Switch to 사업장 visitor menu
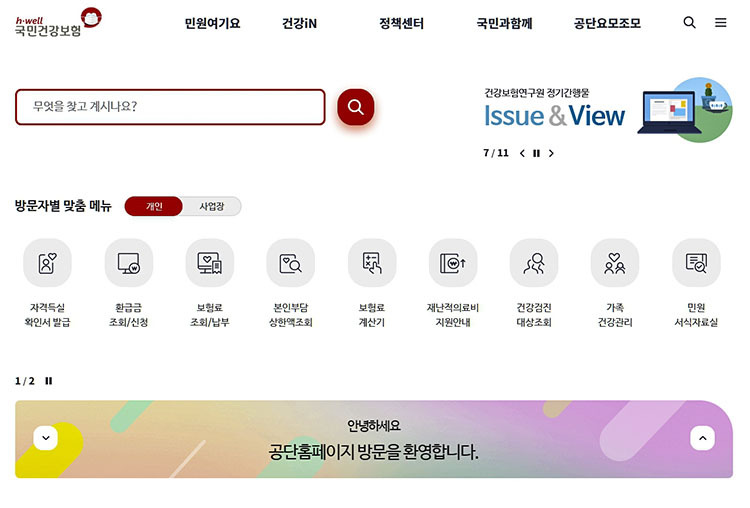 coord(211,206)
